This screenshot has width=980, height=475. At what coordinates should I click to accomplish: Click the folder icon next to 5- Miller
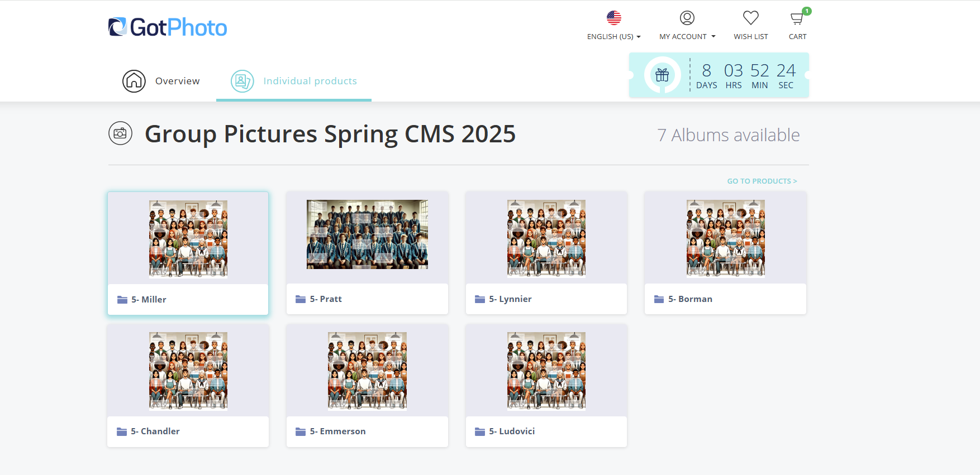click(x=122, y=300)
